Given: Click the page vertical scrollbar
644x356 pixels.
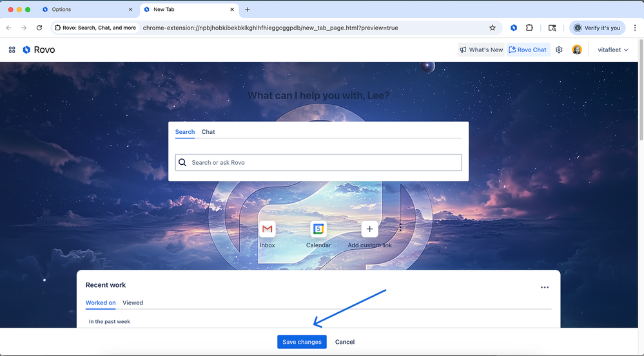Looking at the screenshot, I should point(641,90).
